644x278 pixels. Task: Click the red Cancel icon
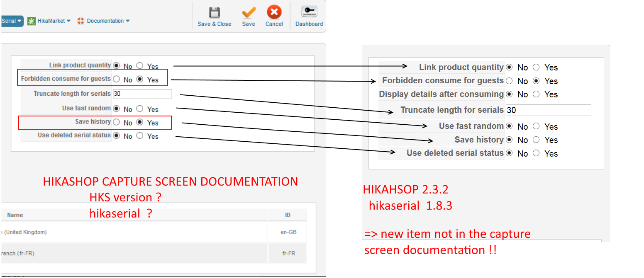[274, 12]
